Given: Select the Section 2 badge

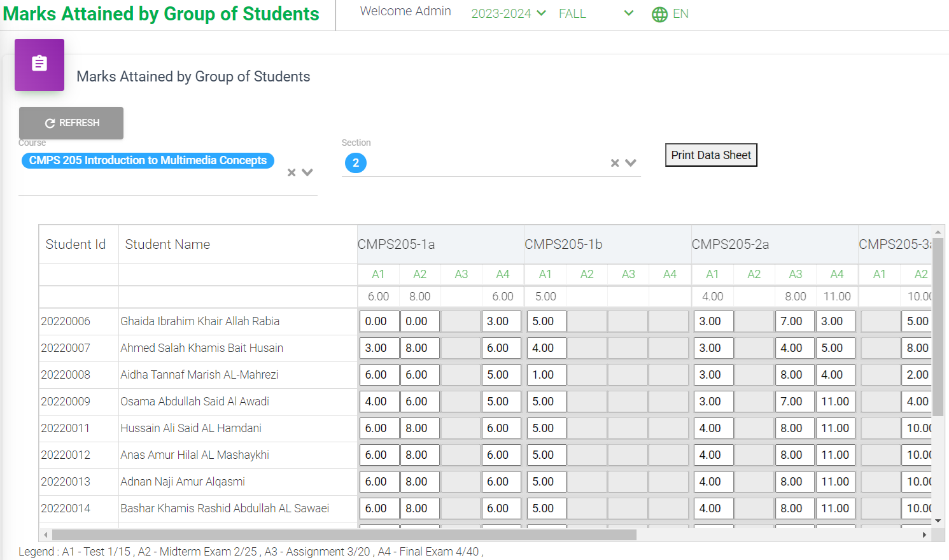Looking at the screenshot, I should click(356, 163).
